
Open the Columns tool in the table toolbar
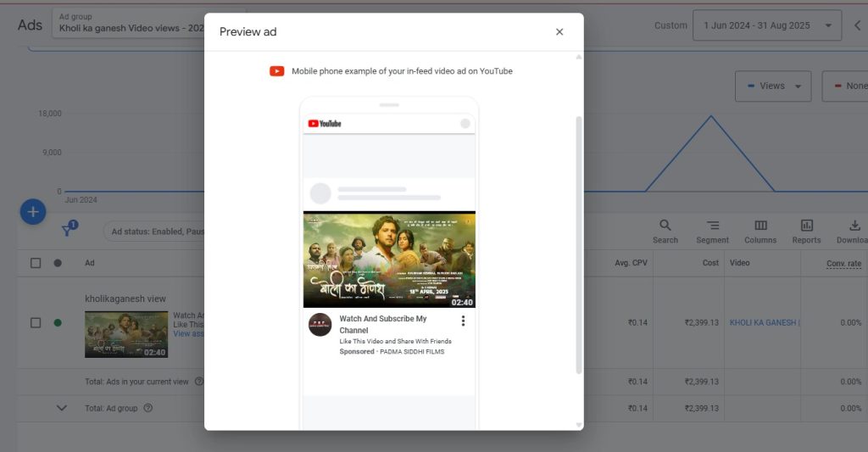click(760, 232)
